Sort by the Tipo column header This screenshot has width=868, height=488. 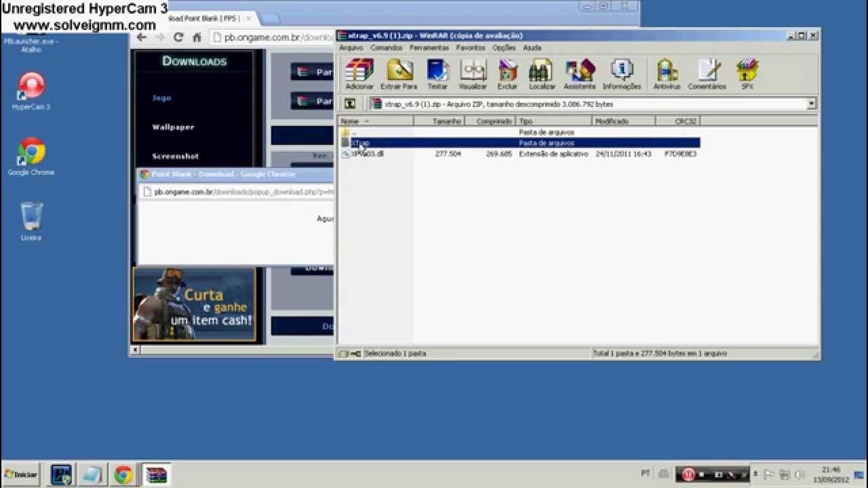(x=554, y=121)
